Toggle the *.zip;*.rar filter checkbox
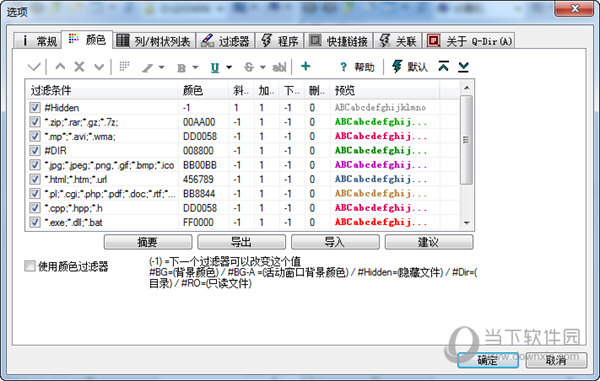The width and height of the screenshot is (600, 381). (x=35, y=122)
